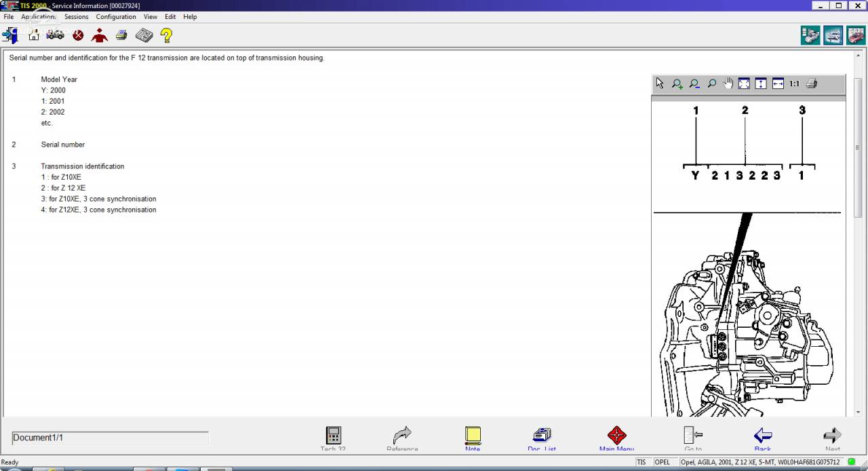Click the red cancel X toolbar icon
The height and width of the screenshot is (471, 868).
tap(78, 35)
